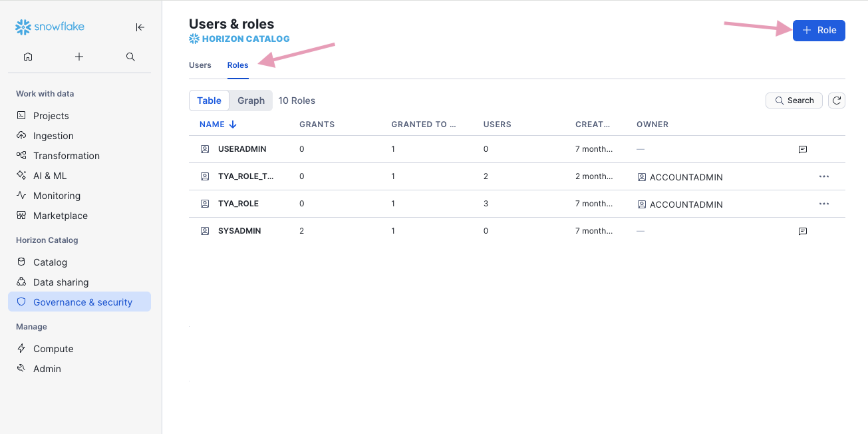
Task: Switch to Graph view
Action: coord(251,101)
